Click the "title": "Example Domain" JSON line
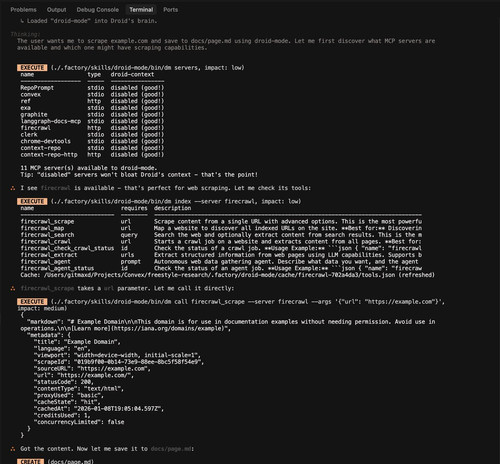Screen dimensions: 500x464 [x=77, y=342]
